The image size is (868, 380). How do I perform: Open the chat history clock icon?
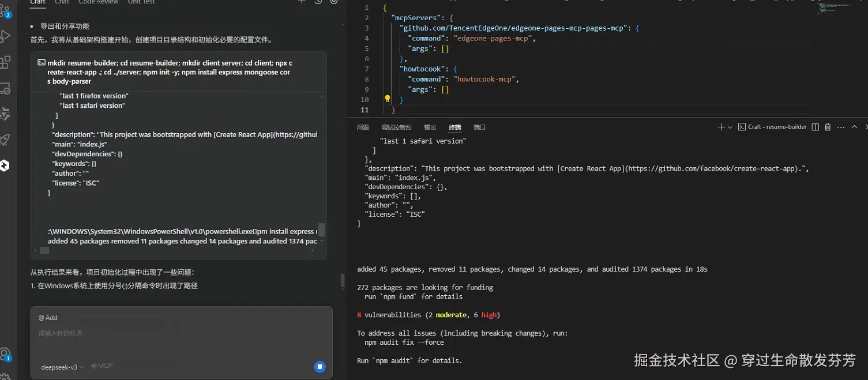(x=318, y=2)
